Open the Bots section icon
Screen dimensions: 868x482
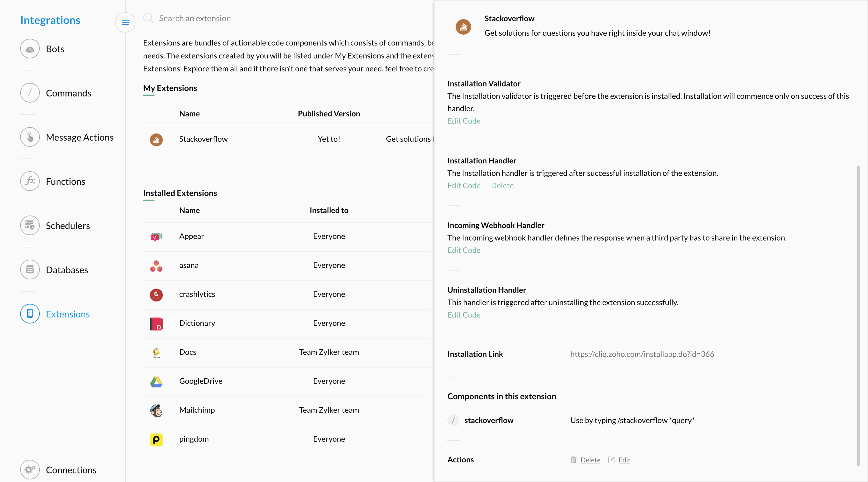coord(30,49)
